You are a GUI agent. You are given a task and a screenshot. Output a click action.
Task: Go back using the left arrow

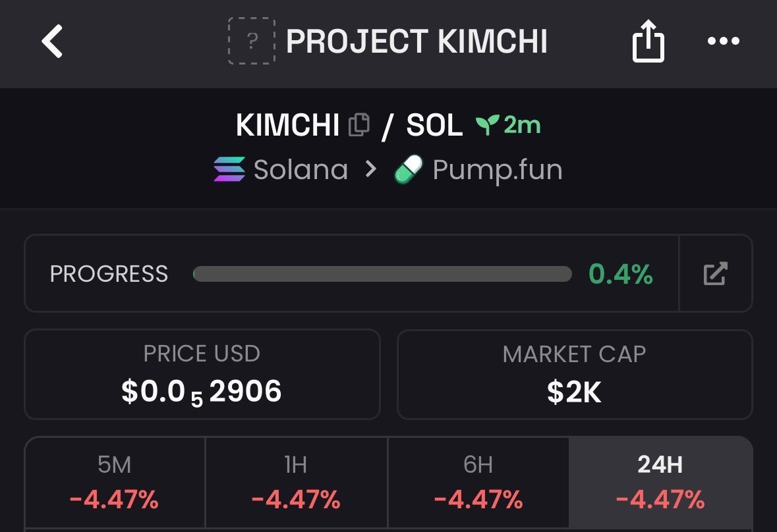pos(52,41)
